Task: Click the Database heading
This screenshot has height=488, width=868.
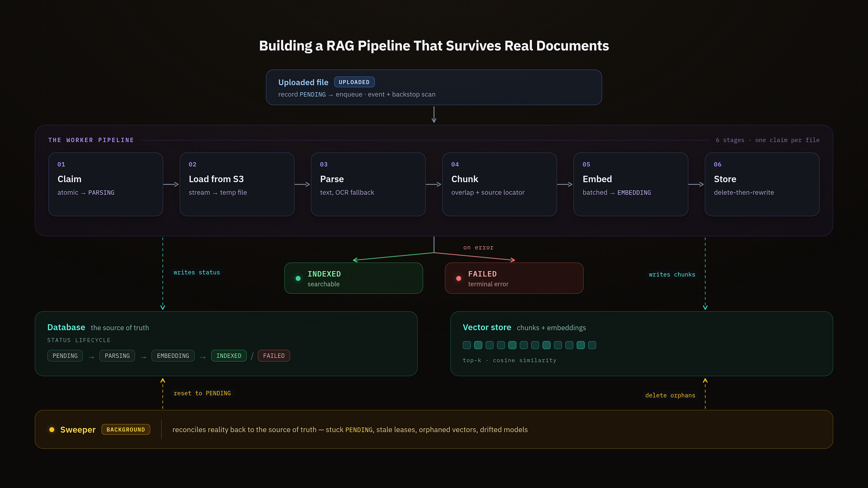Action: 66,327
